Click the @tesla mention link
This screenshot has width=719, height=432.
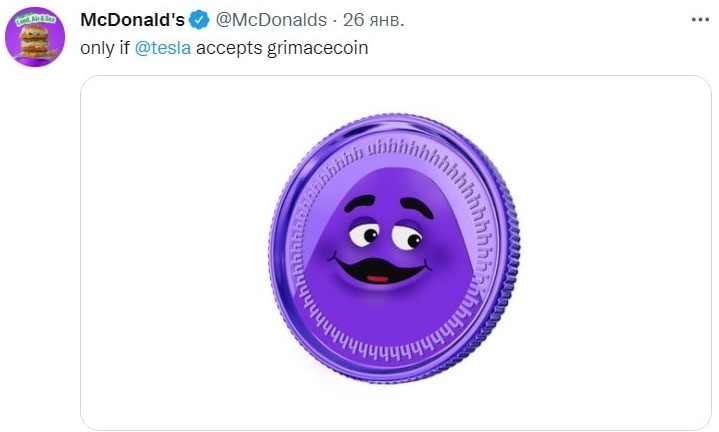(162, 48)
